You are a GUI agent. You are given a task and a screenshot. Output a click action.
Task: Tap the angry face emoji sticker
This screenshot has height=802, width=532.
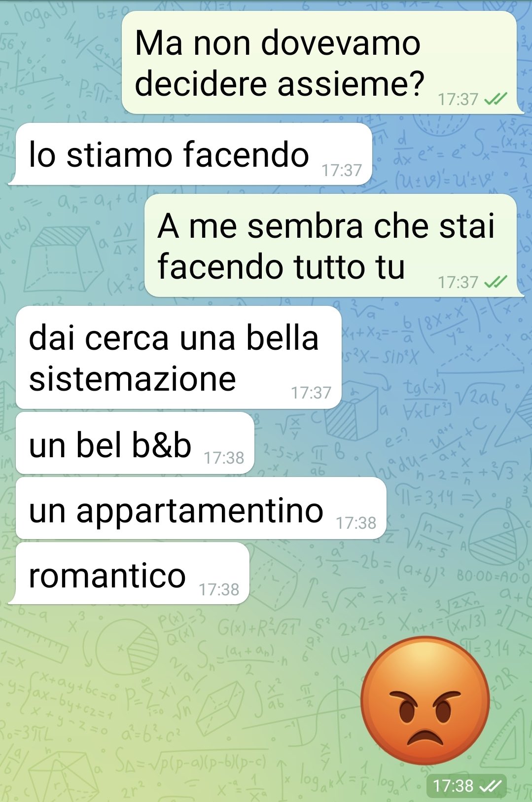pyautogui.click(x=425, y=700)
